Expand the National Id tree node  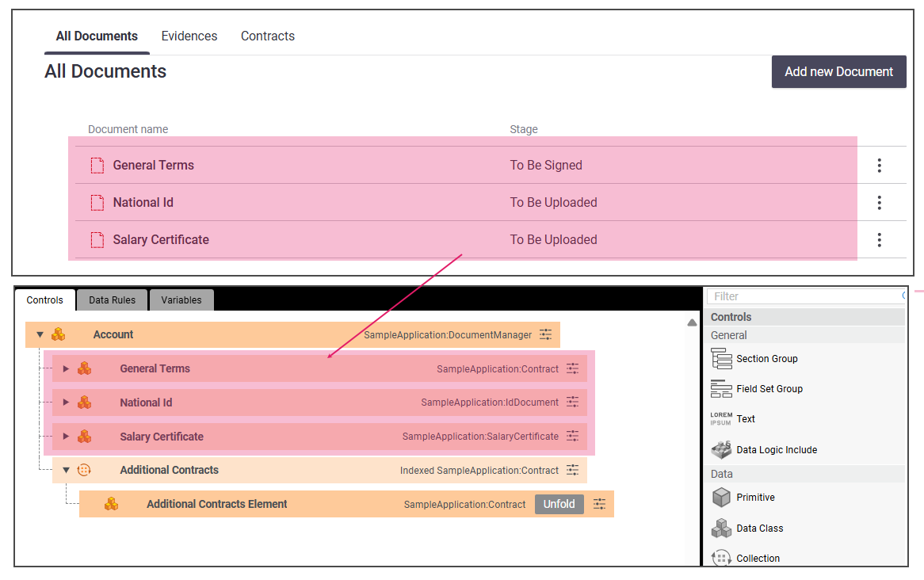point(66,402)
